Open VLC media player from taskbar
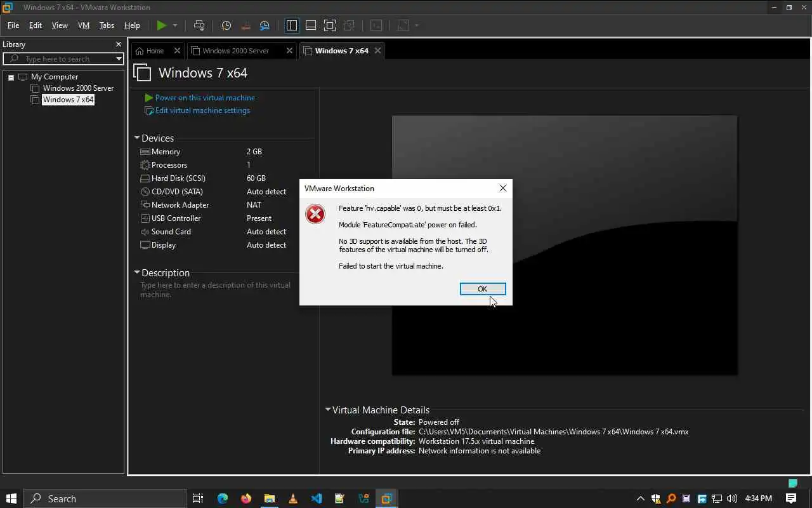Viewport: 812px width, 508px height. [293, 498]
